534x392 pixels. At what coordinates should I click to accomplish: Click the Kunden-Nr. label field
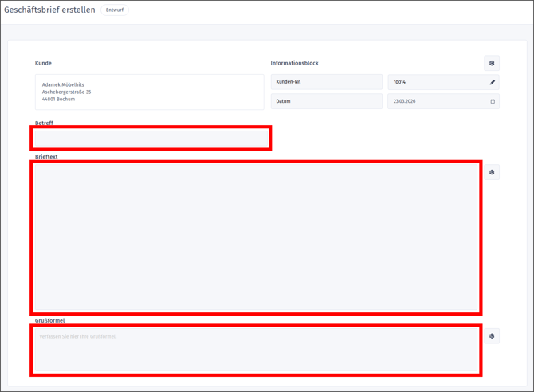(x=326, y=82)
